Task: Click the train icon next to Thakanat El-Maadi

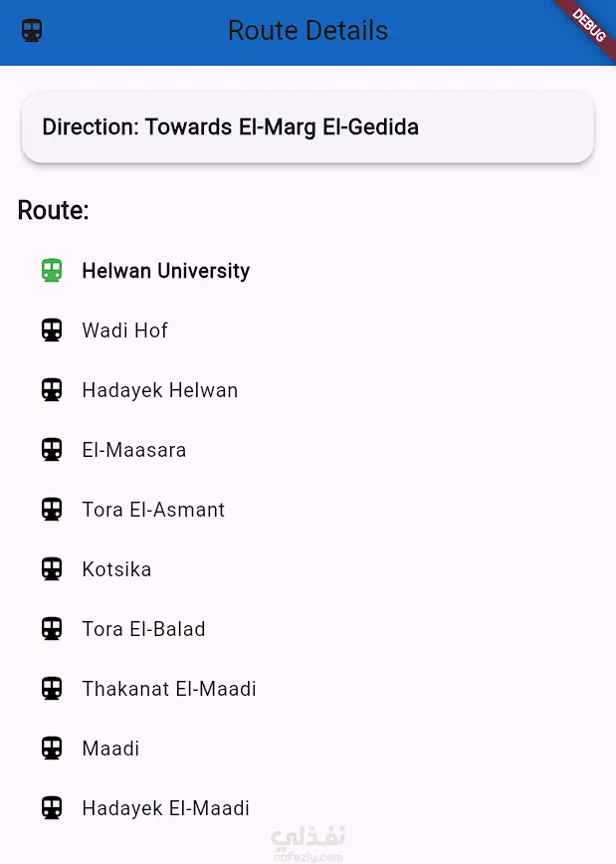Action: point(51,688)
